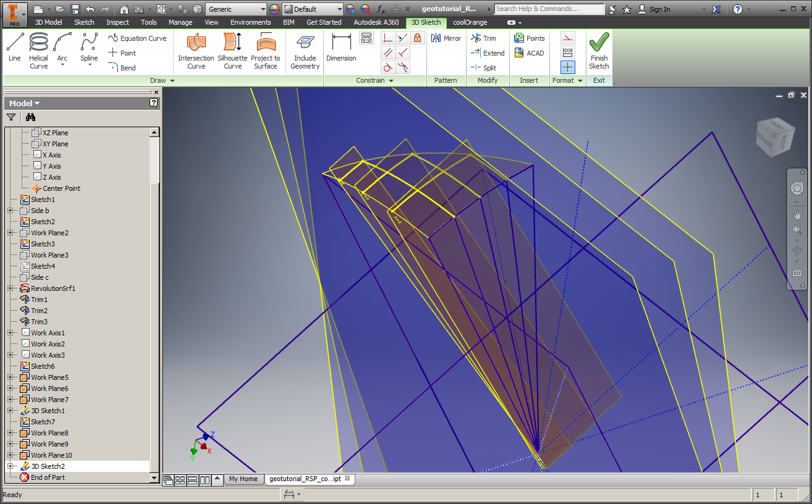Select the Spline tool
The width and height of the screenshot is (812, 504).
point(89,49)
